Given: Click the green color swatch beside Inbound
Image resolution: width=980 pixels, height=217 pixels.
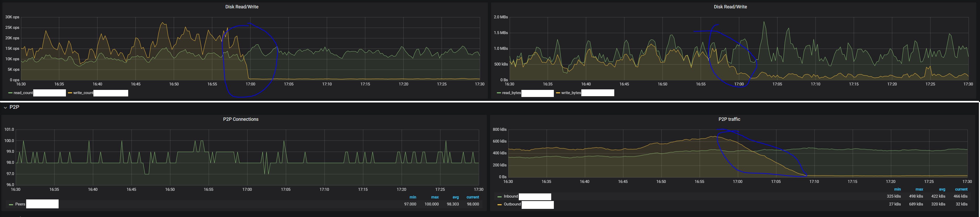Looking at the screenshot, I should pos(499,197).
